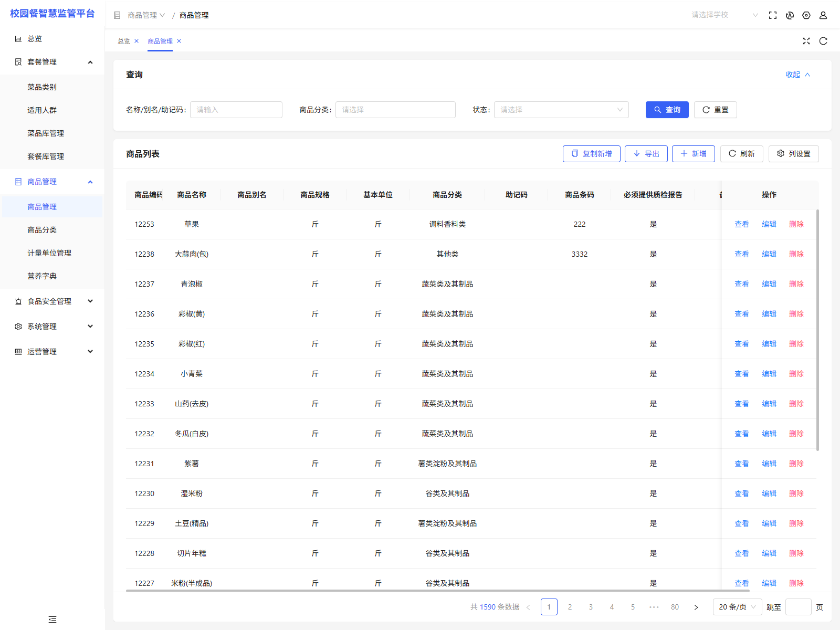840x630 pixels.
Task: Open the 状态 dropdown filter
Action: tap(561, 110)
